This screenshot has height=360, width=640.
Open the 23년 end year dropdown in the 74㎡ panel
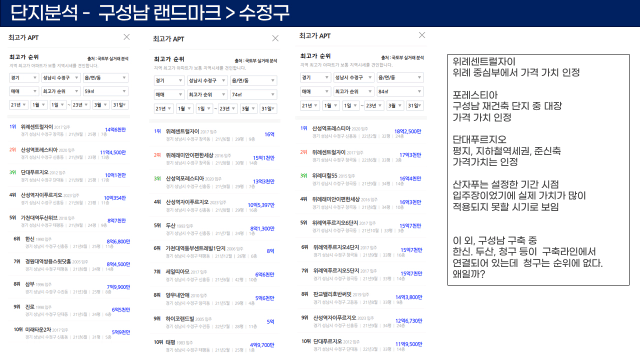pyautogui.click(x=228, y=109)
